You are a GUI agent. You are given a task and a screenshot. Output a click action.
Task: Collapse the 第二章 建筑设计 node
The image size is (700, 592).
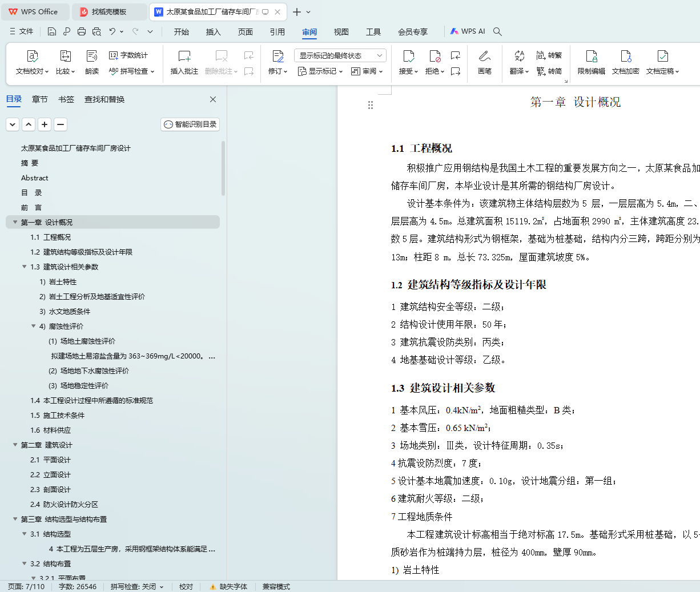tap(15, 445)
